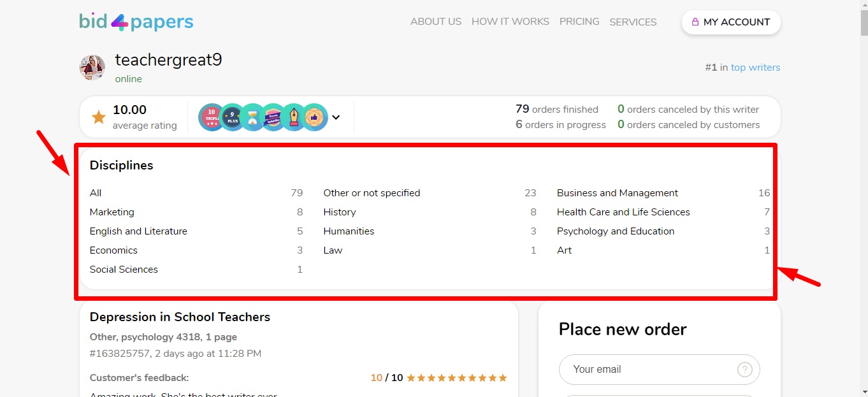Click the '10 Triple' badge
This screenshot has height=397, width=868.
(x=212, y=117)
